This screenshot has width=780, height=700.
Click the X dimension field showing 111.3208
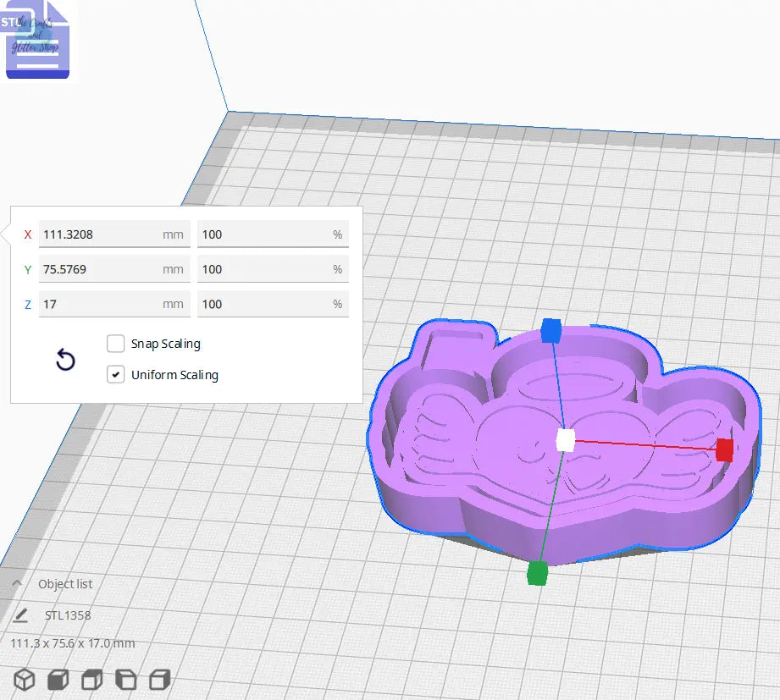tap(114, 234)
